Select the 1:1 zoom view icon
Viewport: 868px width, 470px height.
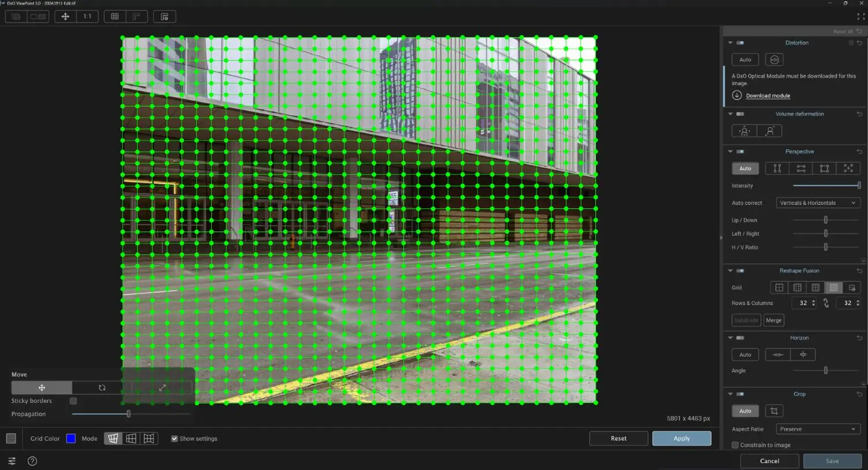(x=87, y=16)
